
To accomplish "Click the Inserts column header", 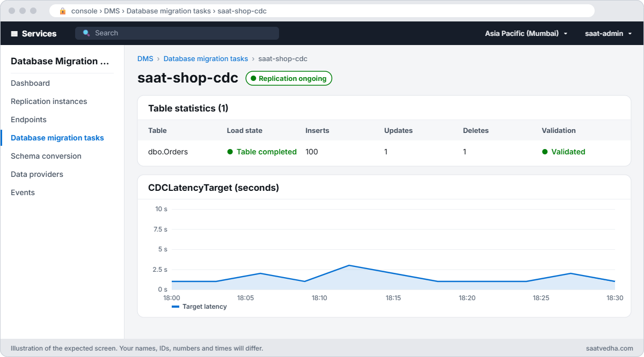I will pos(317,130).
